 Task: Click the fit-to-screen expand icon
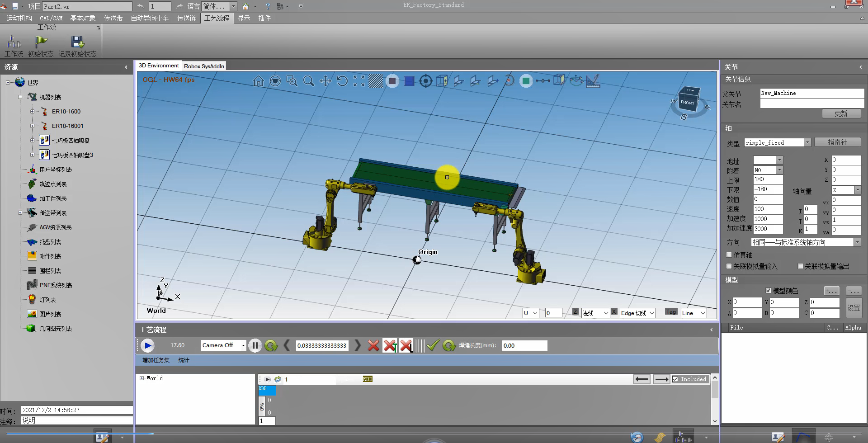[x=359, y=81]
